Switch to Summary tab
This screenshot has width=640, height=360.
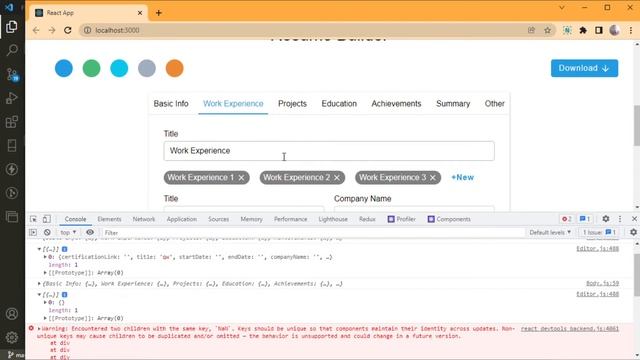[x=453, y=104]
